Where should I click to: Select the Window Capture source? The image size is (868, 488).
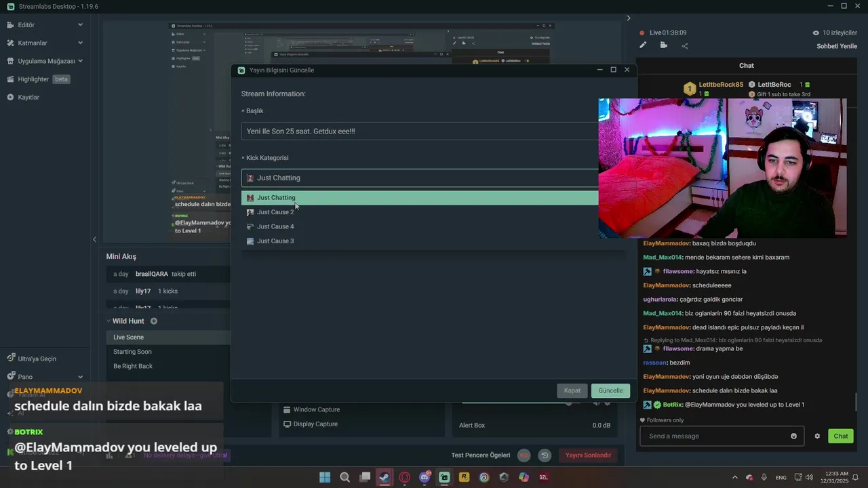click(x=316, y=409)
